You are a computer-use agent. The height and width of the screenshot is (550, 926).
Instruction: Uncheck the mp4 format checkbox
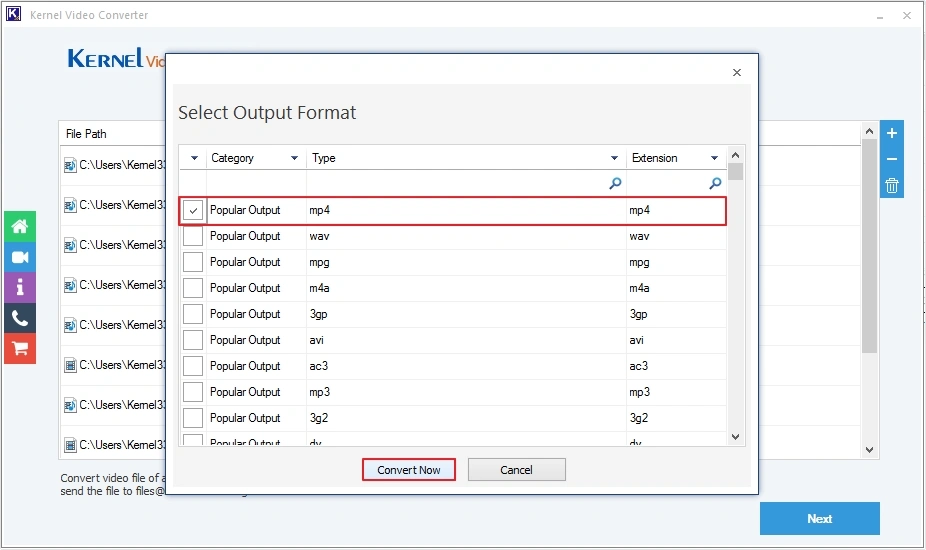(x=193, y=210)
